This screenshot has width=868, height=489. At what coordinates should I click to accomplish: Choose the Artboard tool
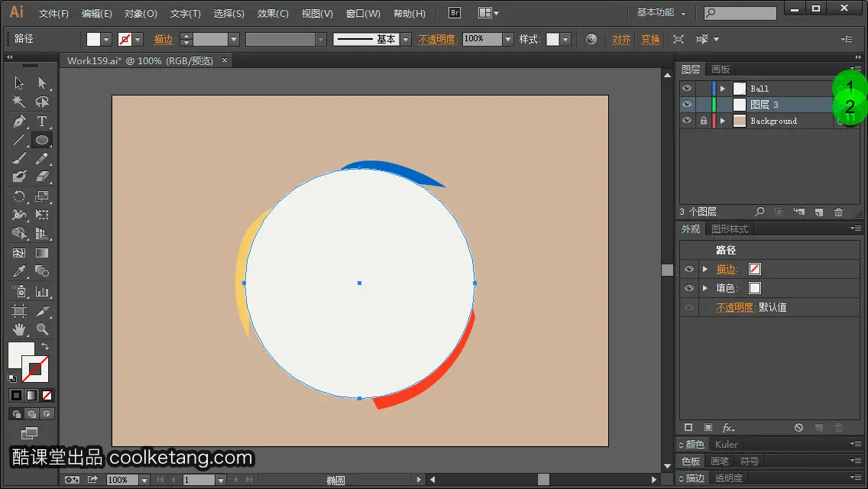(x=19, y=311)
